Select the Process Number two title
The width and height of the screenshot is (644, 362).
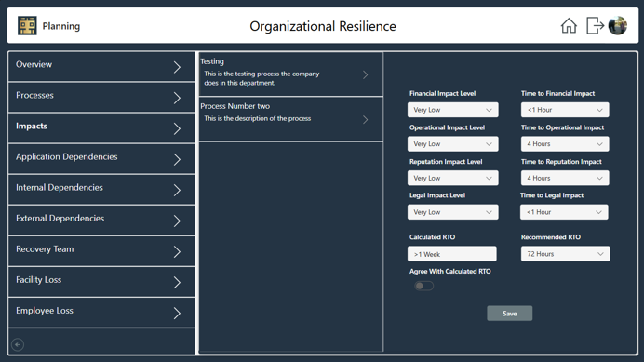[235, 106]
